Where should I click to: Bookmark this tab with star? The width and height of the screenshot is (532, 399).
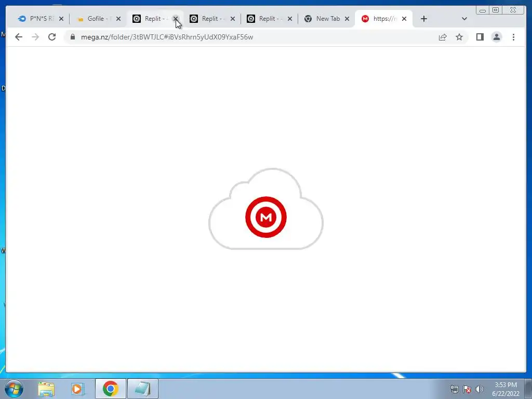point(459,37)
